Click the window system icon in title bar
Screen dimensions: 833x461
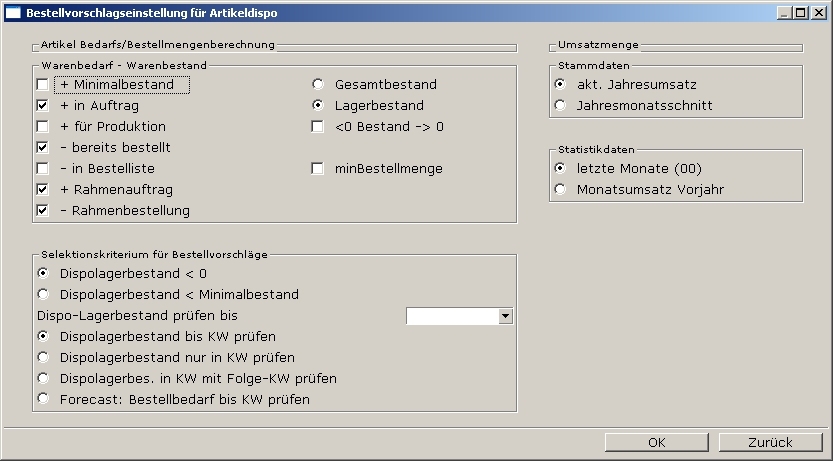pos(13,13)
